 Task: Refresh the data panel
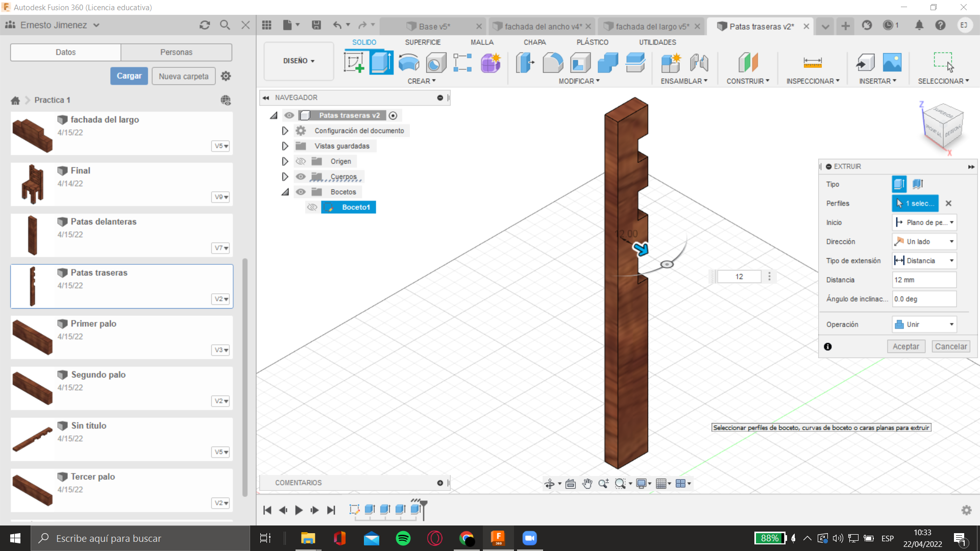coord(205,25)
